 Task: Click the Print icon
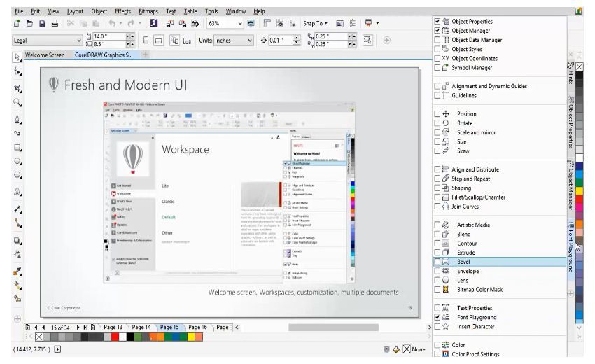(x=55, y=24)
